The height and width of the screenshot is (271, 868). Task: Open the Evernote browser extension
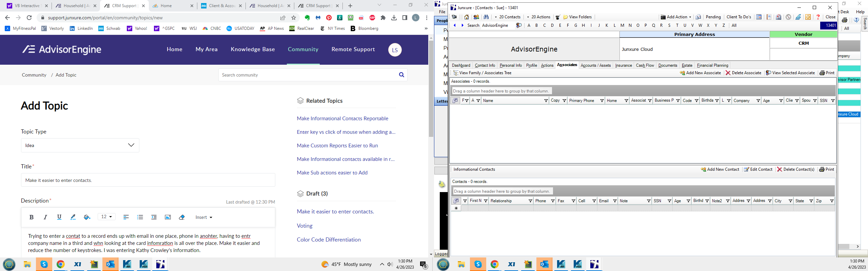(x=307, y=18)
